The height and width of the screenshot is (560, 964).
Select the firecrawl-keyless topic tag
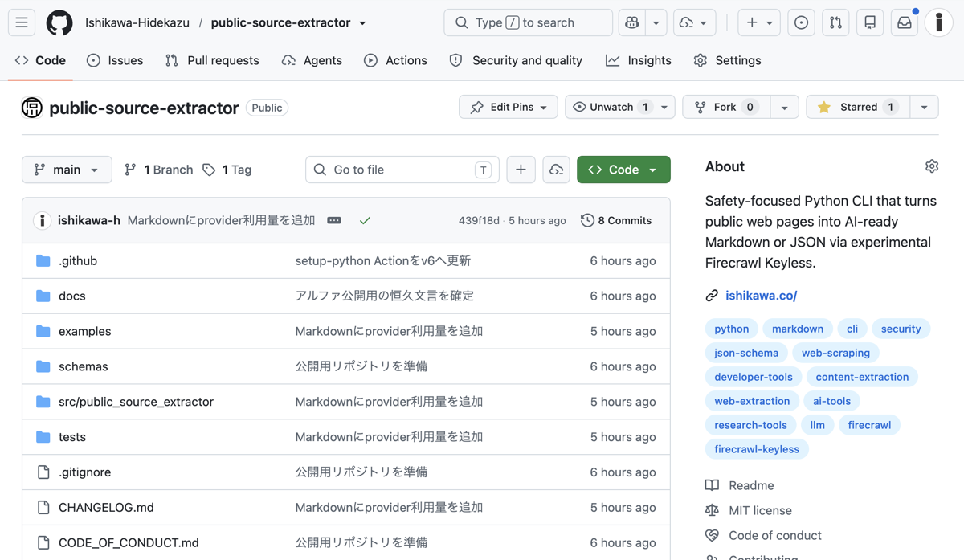[x=757, y=449]
